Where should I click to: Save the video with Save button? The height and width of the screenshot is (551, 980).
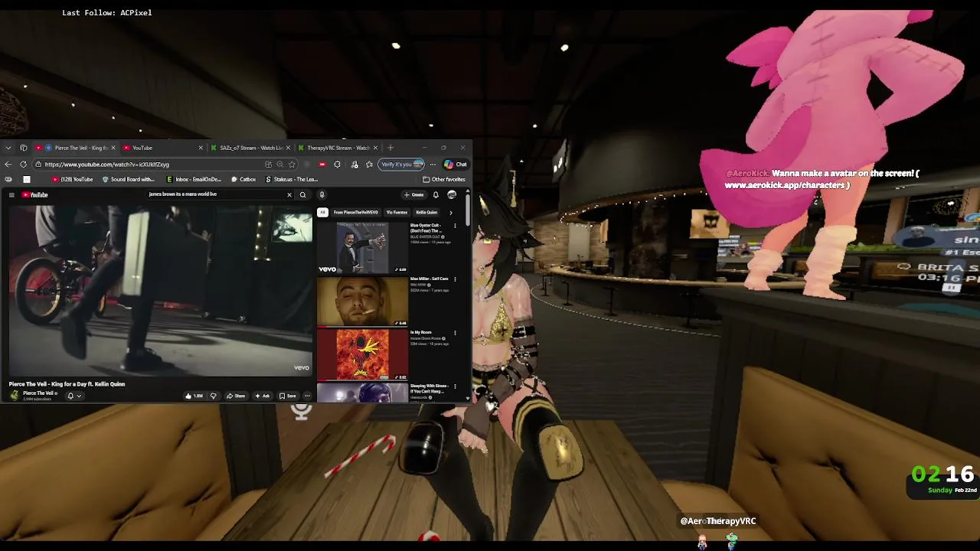[288, 396]
